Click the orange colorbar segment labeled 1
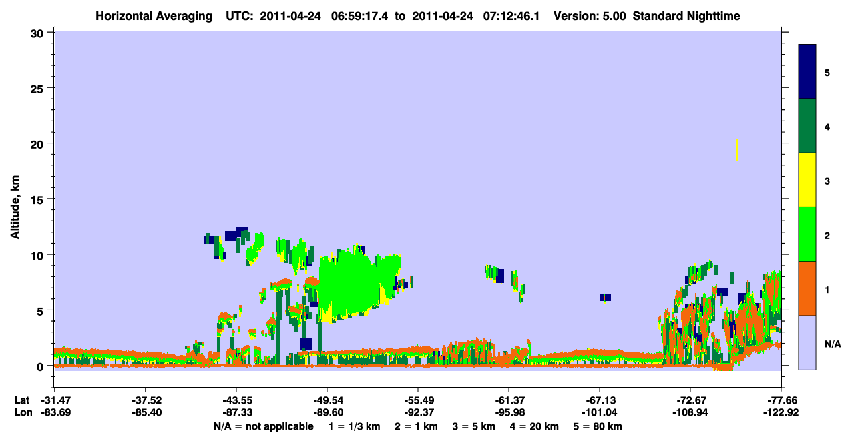The height and width of the screenshot is (445, 868). point(807,288)
